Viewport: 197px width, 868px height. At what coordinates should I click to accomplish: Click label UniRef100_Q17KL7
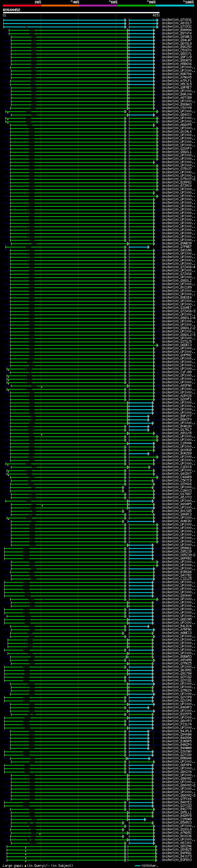[177, 430]
